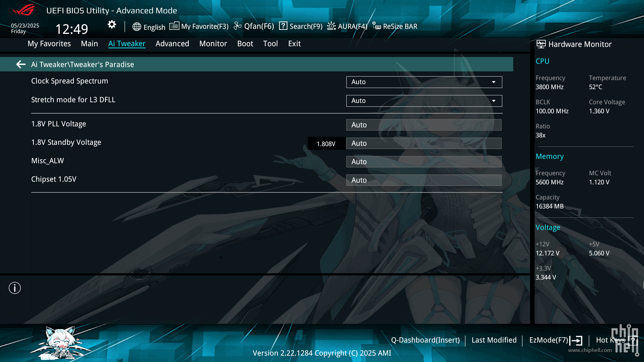Click CPU frequency 3800 MHz value
This screenshot has height=362, width=644.
[x=549, y=87]
